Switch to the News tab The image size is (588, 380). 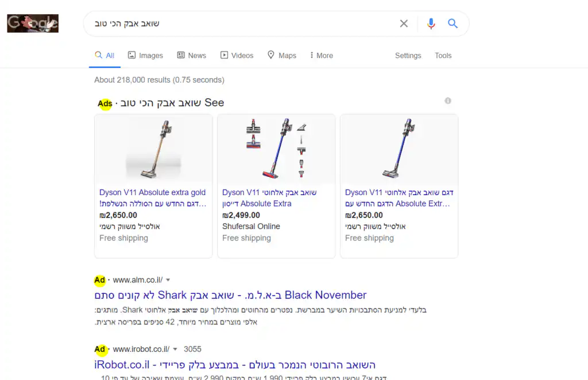point(191,56)
